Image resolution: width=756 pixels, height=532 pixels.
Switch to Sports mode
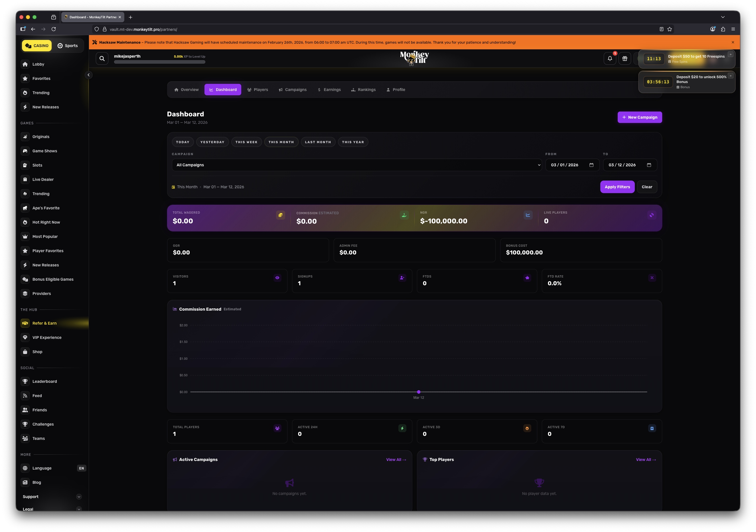click(x=68, y=46)
